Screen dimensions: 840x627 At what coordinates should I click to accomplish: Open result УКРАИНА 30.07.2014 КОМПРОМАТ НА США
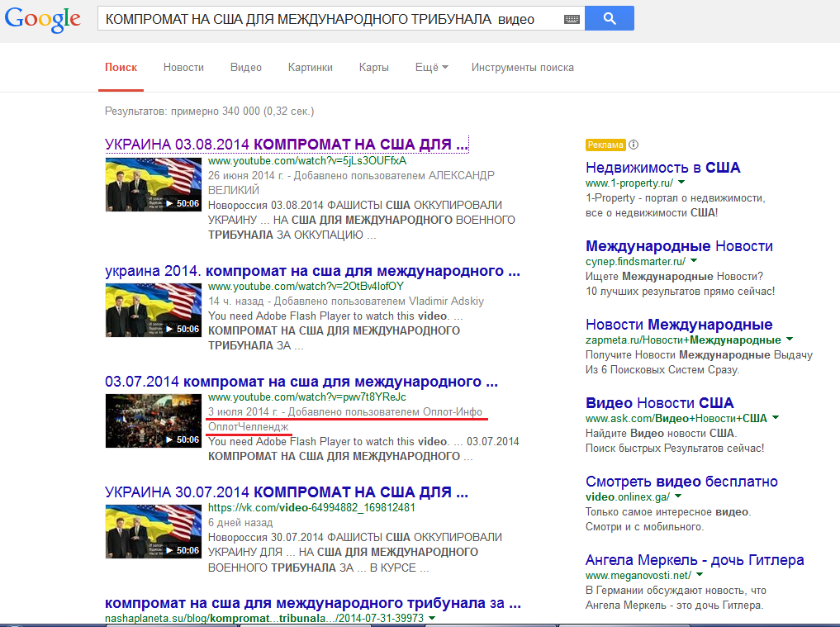coord(287,492)
